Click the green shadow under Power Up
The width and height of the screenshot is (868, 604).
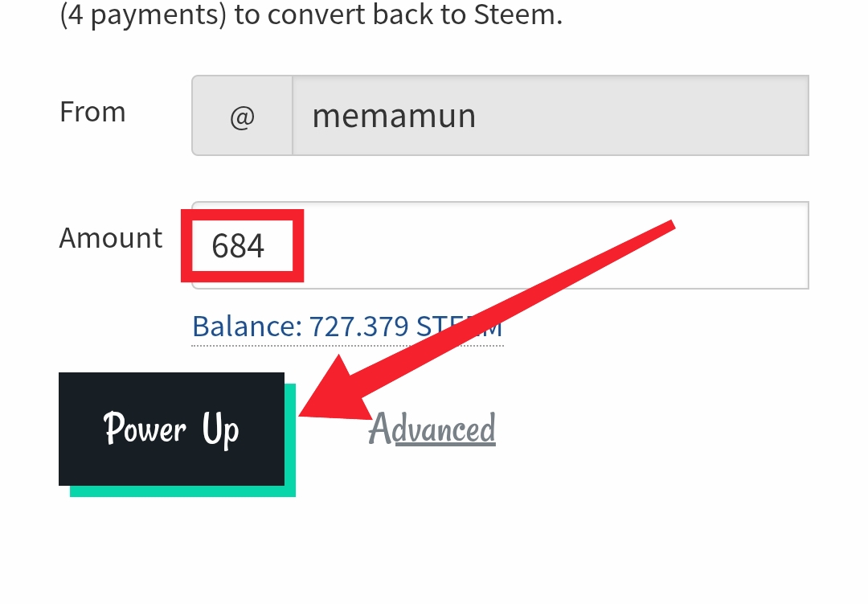coord(182,491)
